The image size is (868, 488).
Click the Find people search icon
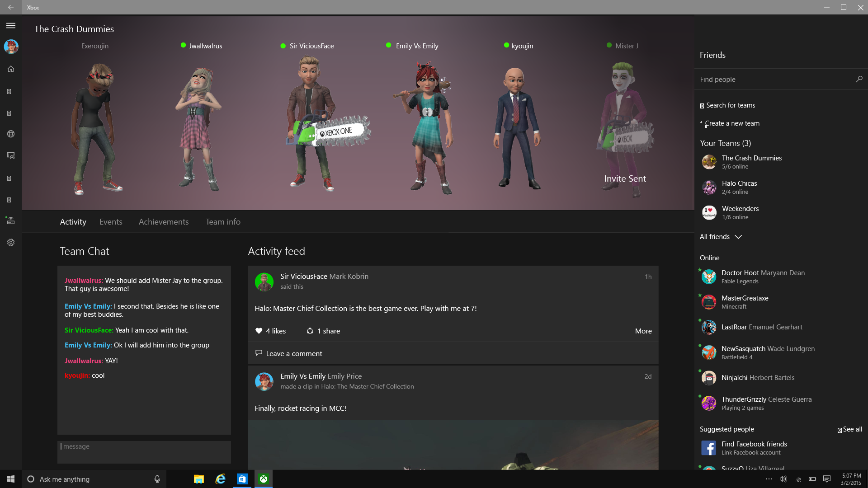click(x=859, y=79)
